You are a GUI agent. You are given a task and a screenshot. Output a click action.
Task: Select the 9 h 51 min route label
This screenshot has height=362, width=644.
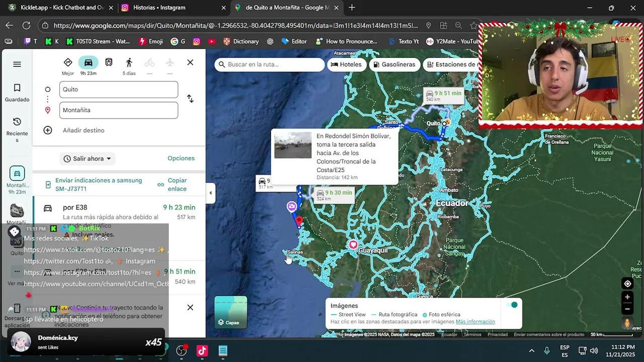tap(443, 96)
